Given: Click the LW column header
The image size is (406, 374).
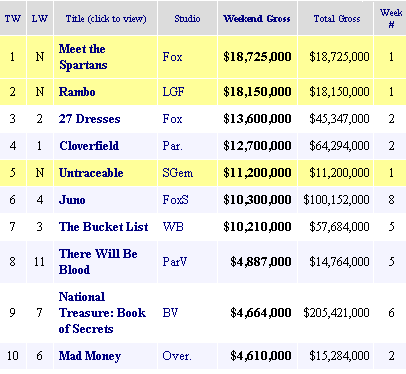Looking at the screenshot, I should (x=40, y=18).
